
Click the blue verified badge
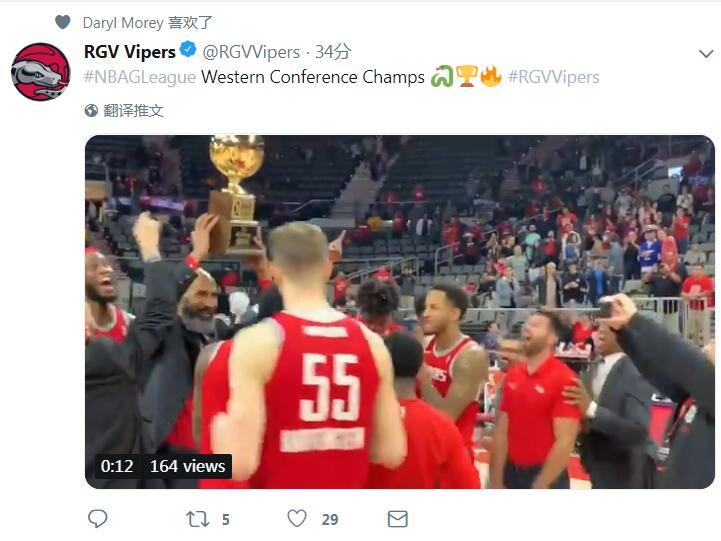[188, 49]
